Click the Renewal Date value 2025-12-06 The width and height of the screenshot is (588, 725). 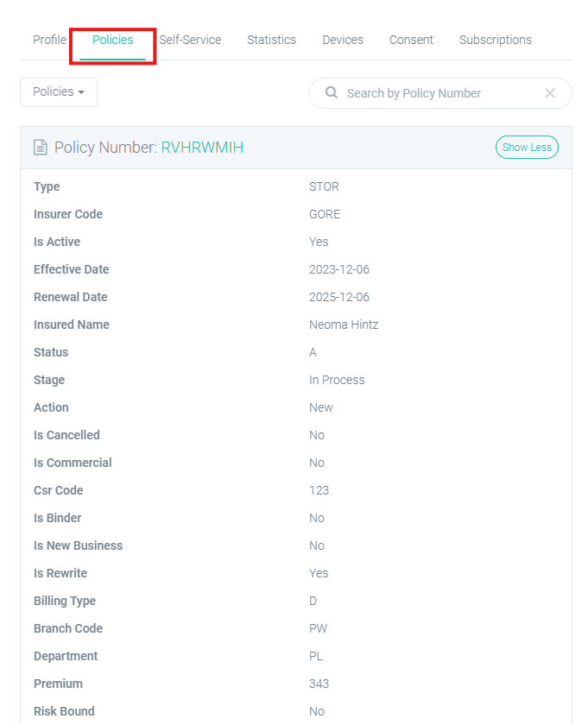[339, 297]
